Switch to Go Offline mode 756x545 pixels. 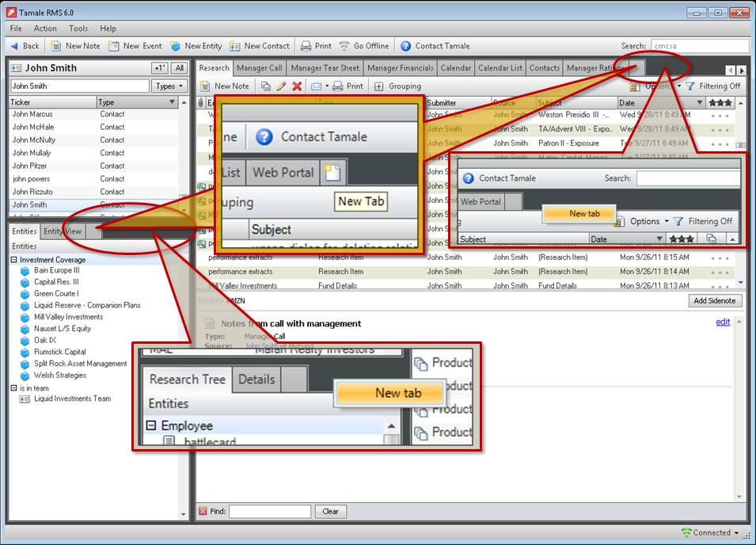364,46
